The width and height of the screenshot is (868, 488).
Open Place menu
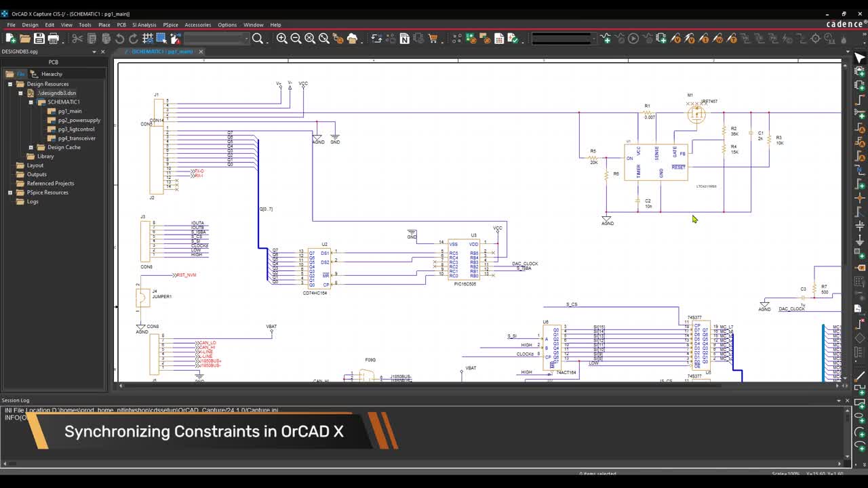104,24
